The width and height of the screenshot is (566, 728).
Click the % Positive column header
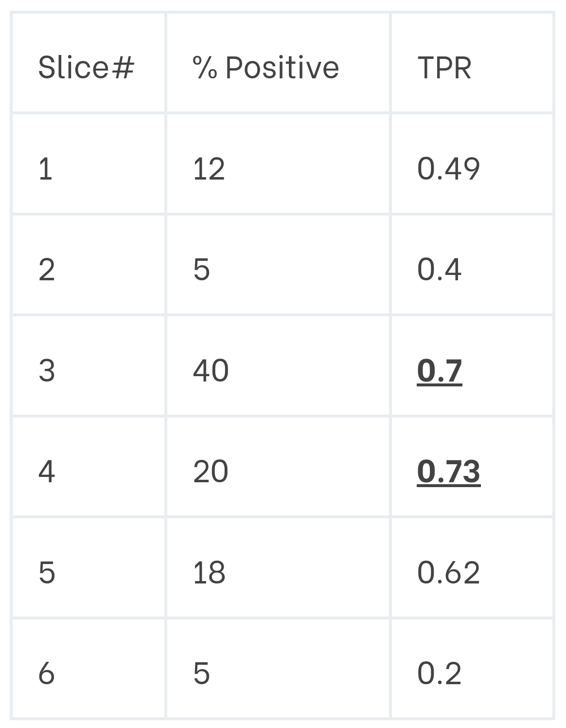pos(265,67)
